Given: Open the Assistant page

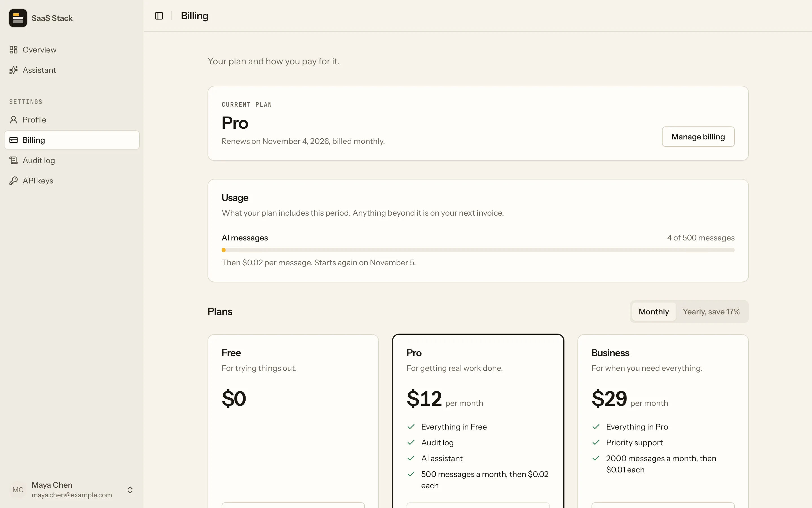Looking at the screenshot, I should point(72,70).
